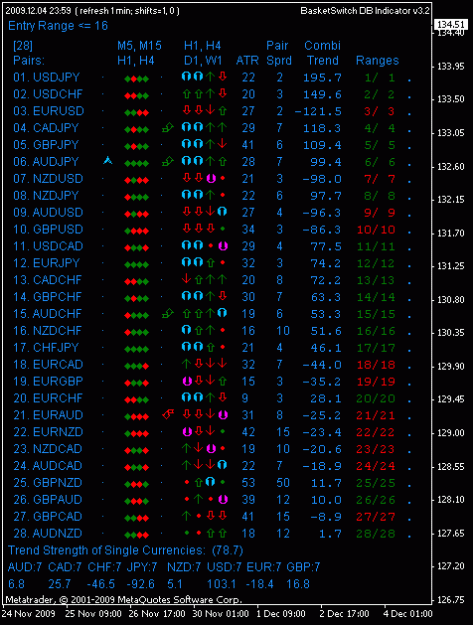Viewport: 473px width, 625px height.
Task: Click the red entry-signal hand icon beside EURAUD
Action: [x=168, y=415]
